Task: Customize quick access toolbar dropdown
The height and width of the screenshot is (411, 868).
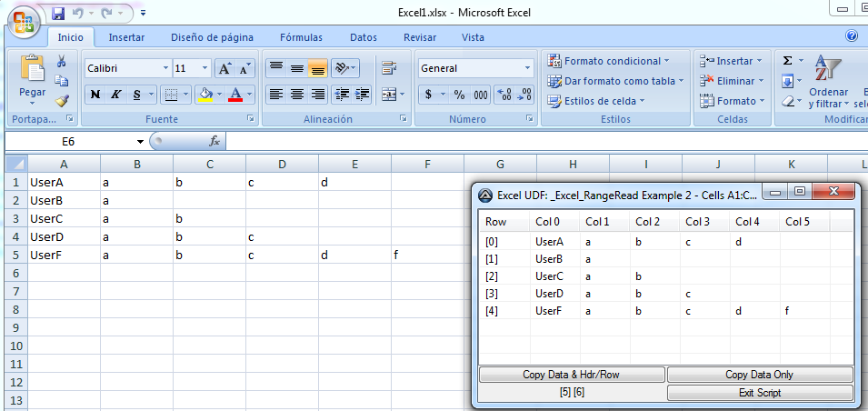Action: [144, 12]
